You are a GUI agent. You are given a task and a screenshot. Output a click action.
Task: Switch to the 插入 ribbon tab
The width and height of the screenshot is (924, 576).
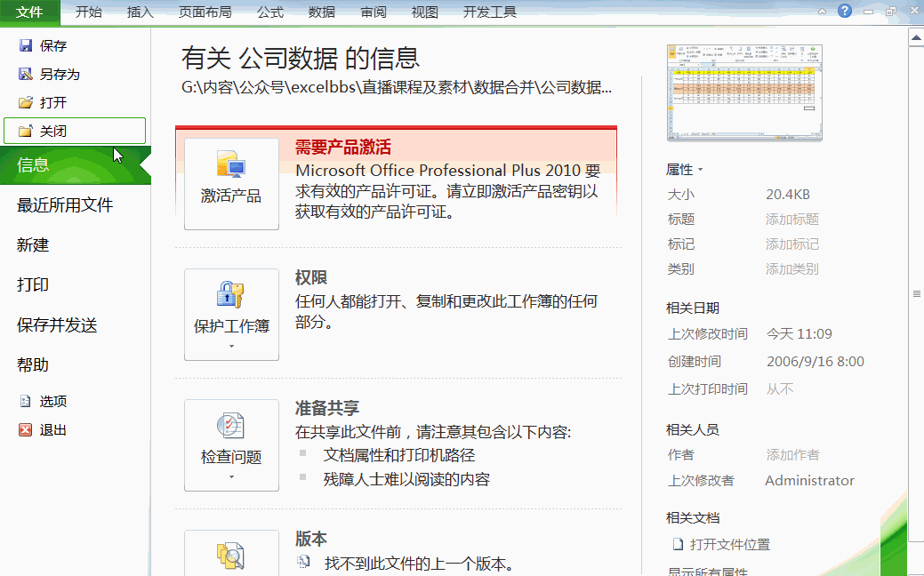(x=141, y=12)
